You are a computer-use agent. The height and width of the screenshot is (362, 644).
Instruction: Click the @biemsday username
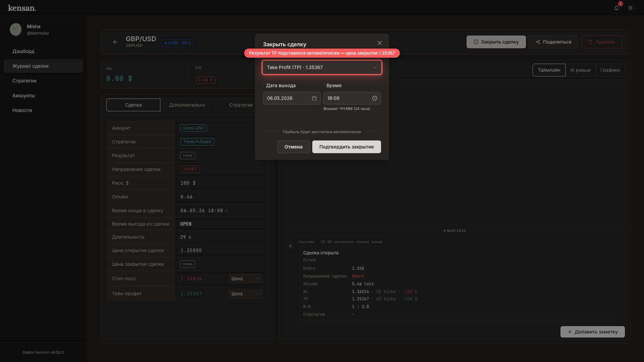pyautogui.click(x=38, y=33)
